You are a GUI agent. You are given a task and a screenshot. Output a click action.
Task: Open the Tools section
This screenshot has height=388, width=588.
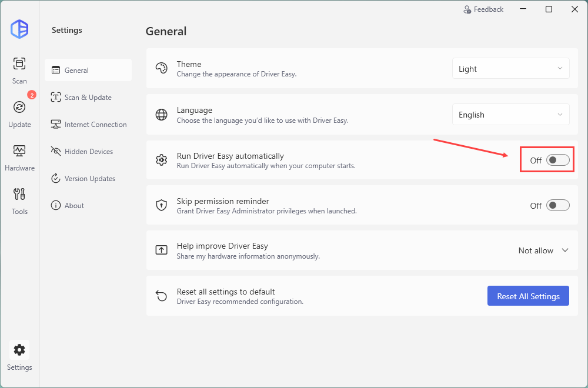click(19, 200)
